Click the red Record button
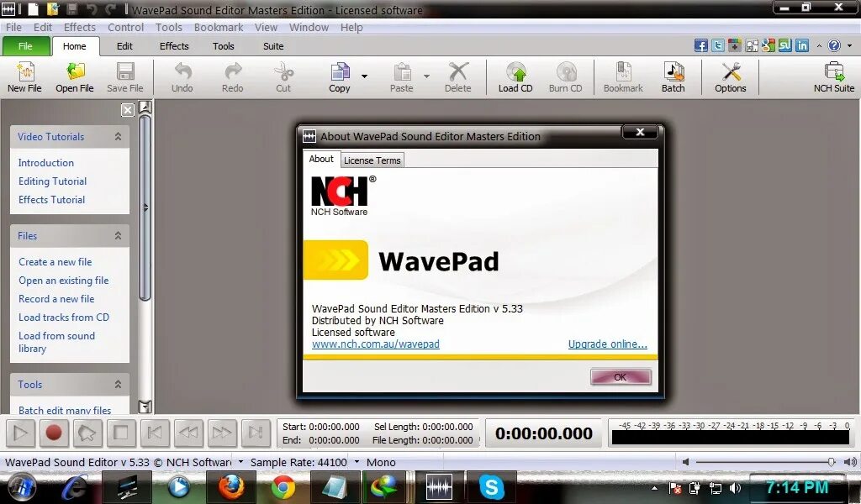This screenshot has height=504, width=861. click(x=53, y=433)
